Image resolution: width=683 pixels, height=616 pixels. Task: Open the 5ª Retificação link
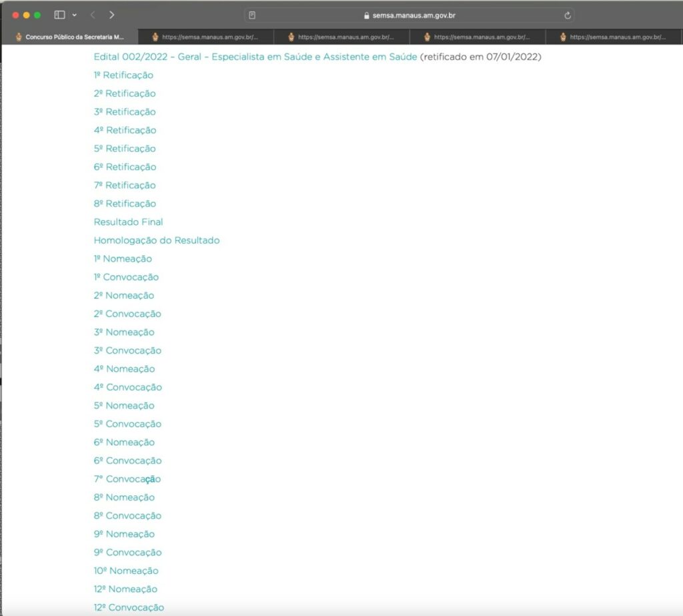click(125, 148)
